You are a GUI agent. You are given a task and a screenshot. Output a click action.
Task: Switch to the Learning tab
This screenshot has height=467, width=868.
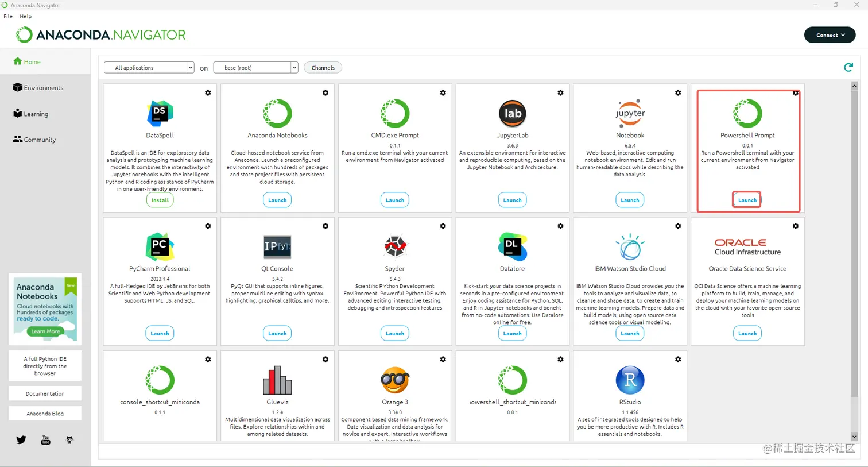pos(45,114)
